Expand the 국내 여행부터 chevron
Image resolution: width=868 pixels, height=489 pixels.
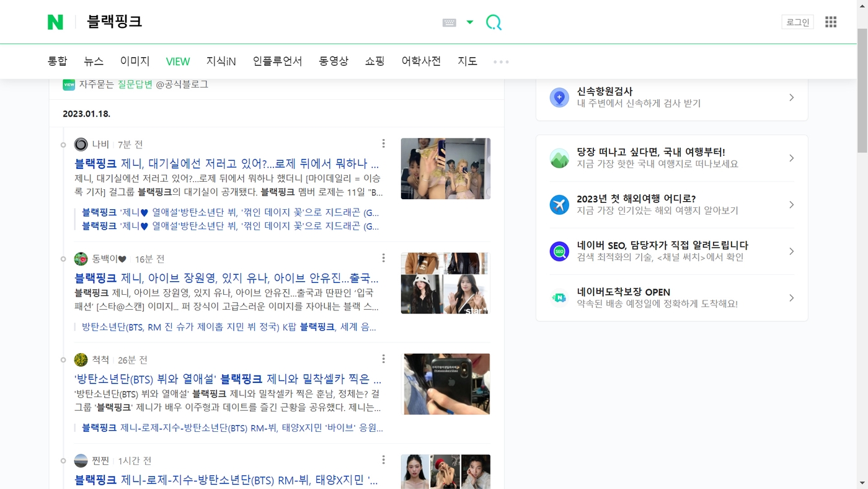(791, 158)
